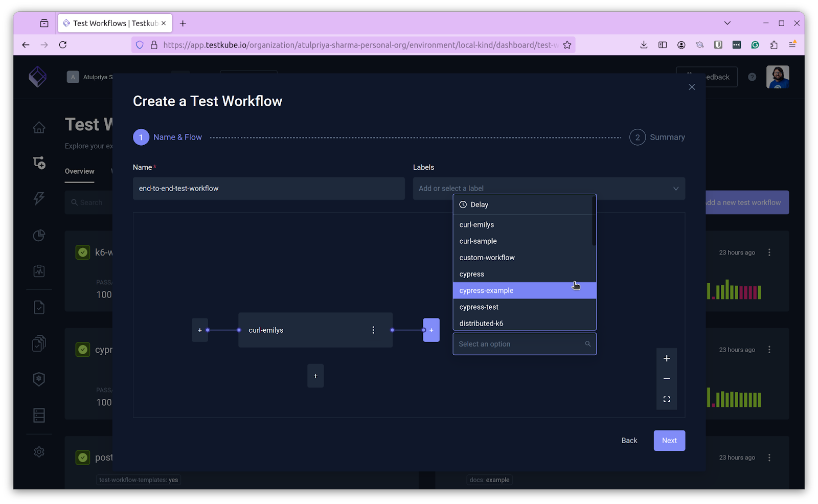Click the Back button

(x=629, y=441)
